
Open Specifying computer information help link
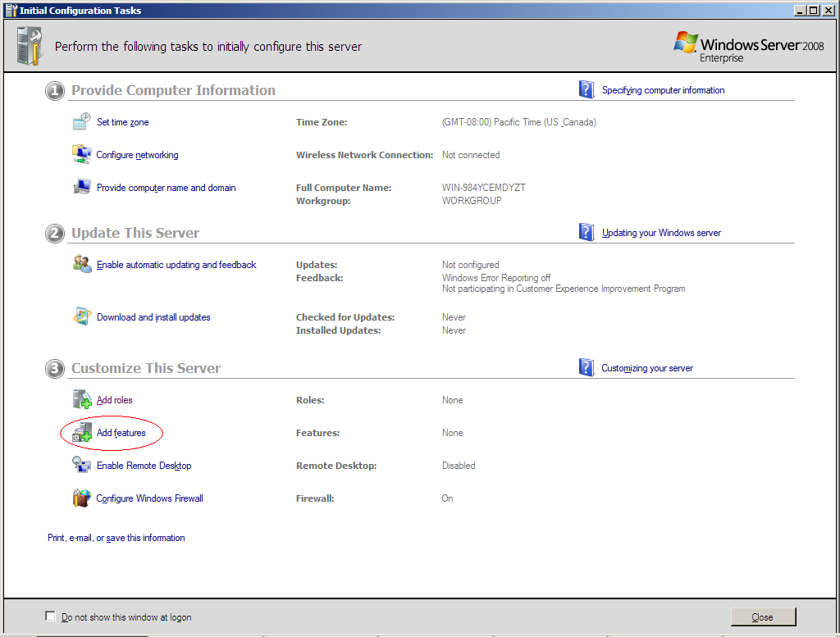coord(663,90)
